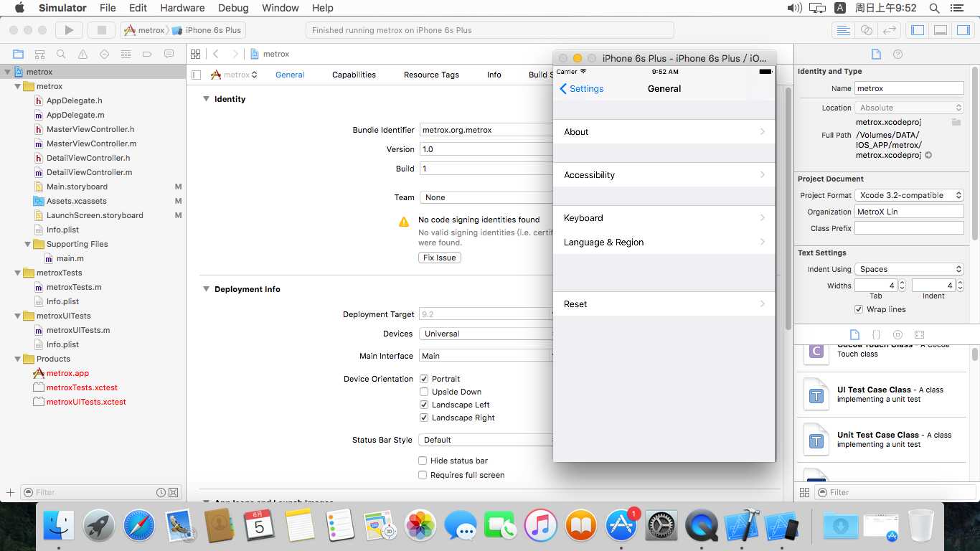Open About in simulator General settings
Screen dimensions: 980x551
tap(664, 132)
